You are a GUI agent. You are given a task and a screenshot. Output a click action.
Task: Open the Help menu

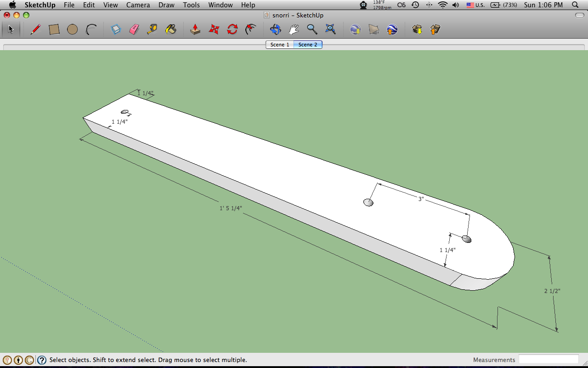pos(248,5)
